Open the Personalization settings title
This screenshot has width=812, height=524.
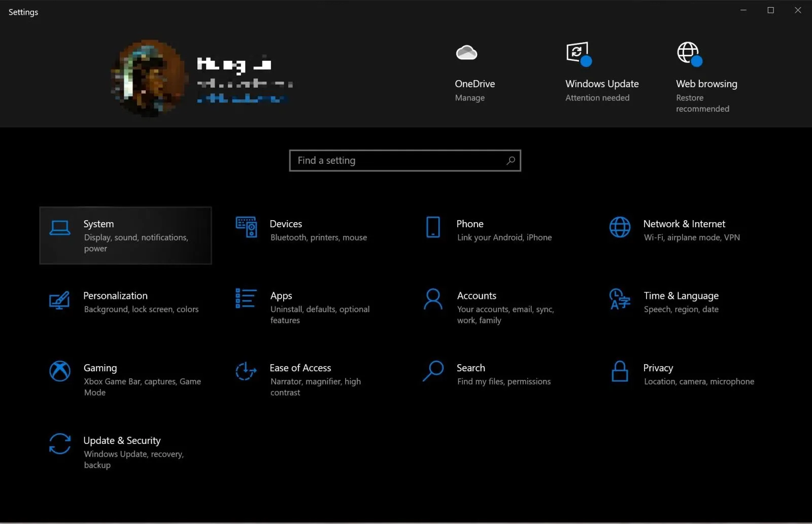point(115,296)
